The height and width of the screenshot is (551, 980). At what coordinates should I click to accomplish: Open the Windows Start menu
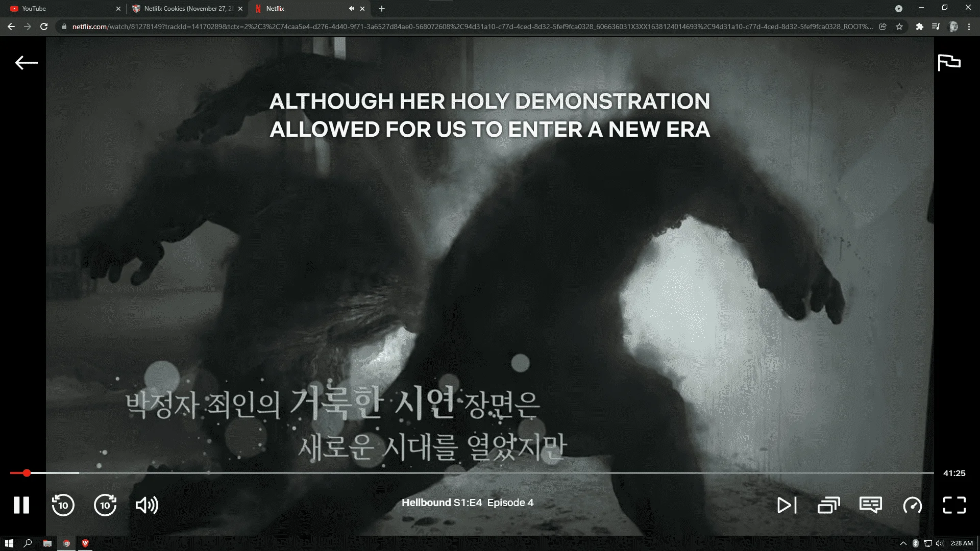pyautogui.click(x=9, y=543)
